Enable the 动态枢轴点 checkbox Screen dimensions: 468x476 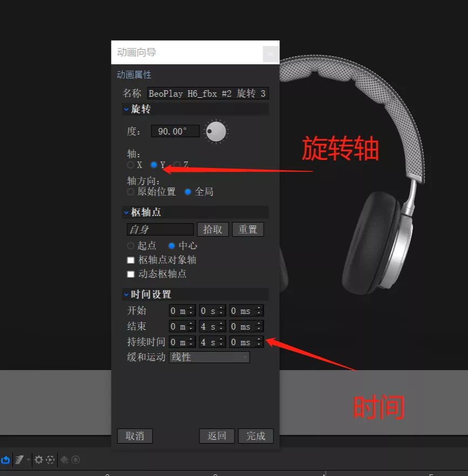pos(131,274)
